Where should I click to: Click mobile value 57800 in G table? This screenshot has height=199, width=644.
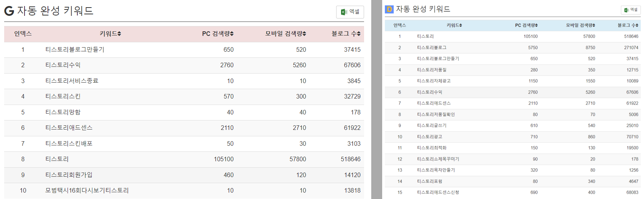pos(298,159)
